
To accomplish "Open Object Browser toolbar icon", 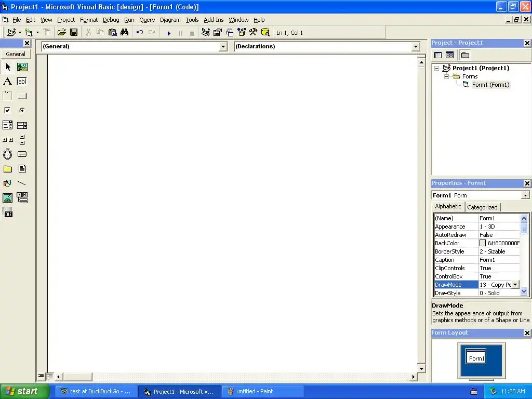I will (x=242, y=33).
